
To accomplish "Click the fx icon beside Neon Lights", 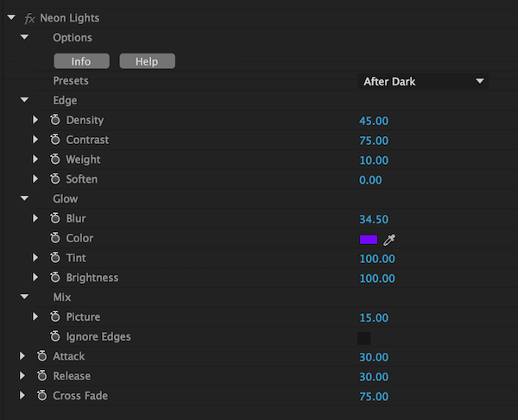I will point(30,18).
